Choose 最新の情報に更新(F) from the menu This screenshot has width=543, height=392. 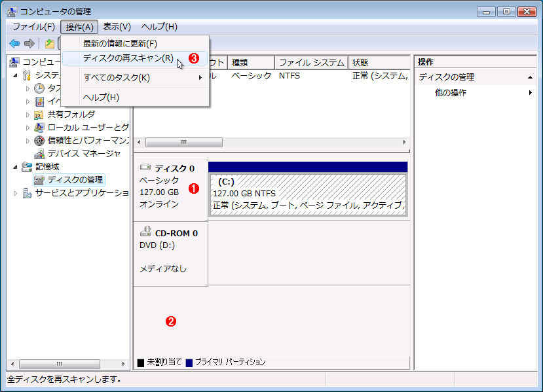tap(136, 44)
